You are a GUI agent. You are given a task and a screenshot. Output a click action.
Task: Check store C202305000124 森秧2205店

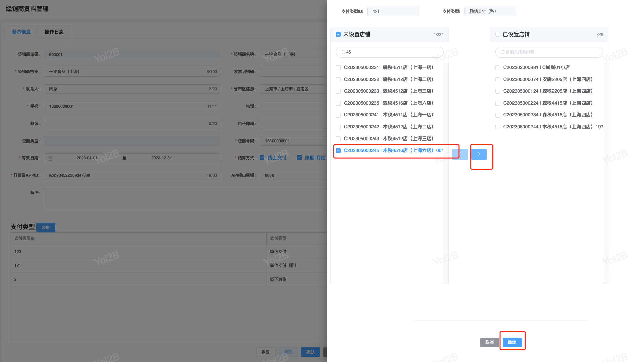tap(498, 91)
